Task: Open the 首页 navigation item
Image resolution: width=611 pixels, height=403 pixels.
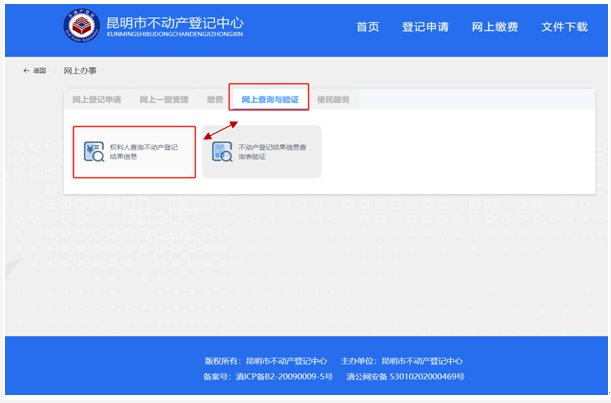Action: pyautogui.click(x=368, y=27)
